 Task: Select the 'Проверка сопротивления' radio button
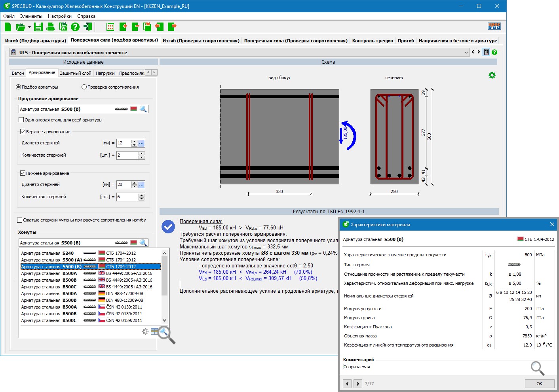(x=84, y=87)
